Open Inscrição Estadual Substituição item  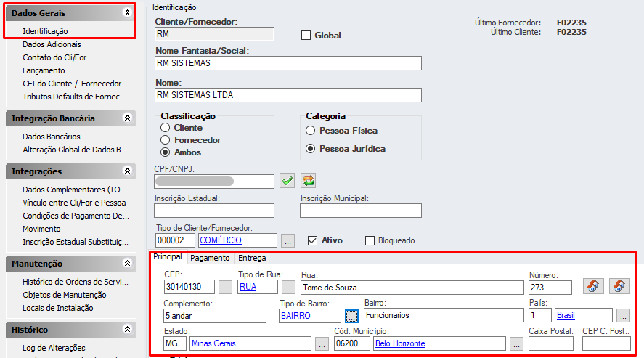click(x=76, y=242)
